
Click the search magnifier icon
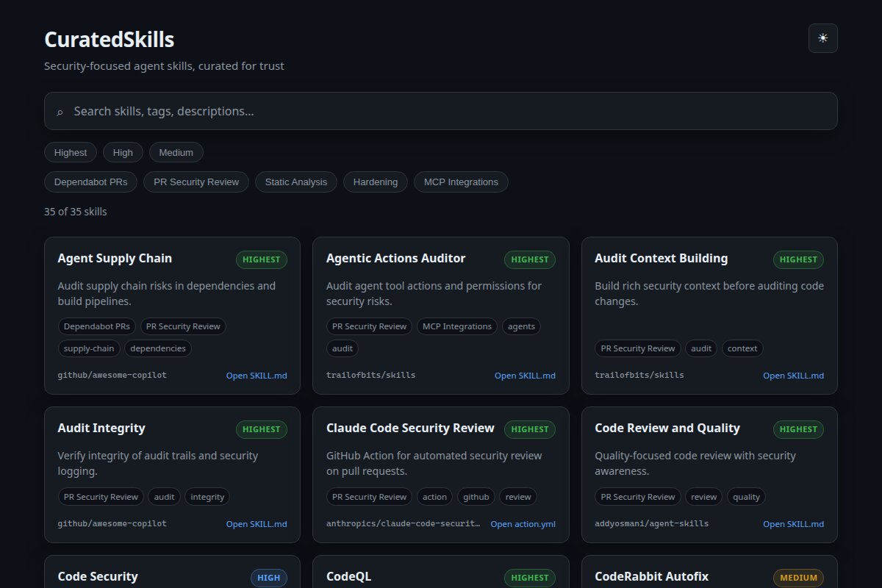(x=60, y=112)
